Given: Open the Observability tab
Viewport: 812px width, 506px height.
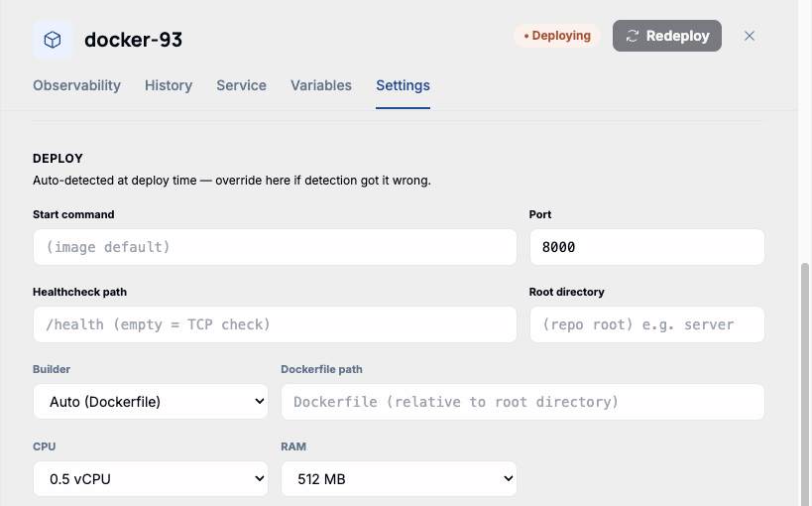Looking at the screenshot, I should [76, 85].
